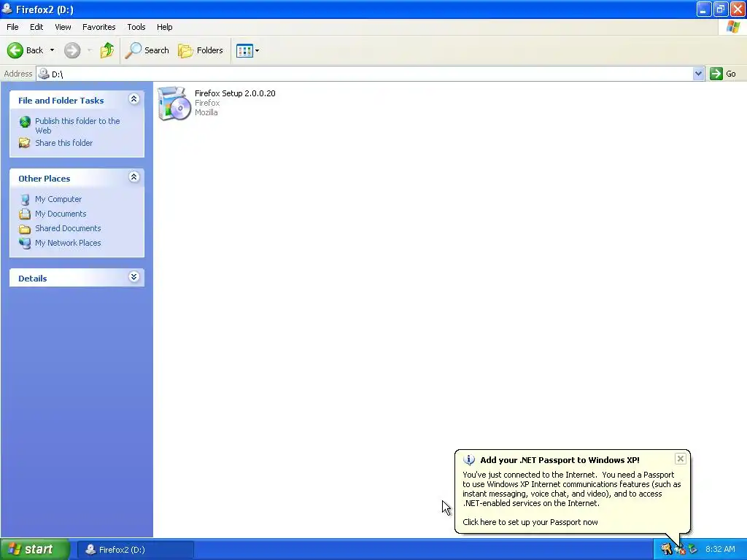Click the My Computer icon in Other Places

[x=25, y=200]
